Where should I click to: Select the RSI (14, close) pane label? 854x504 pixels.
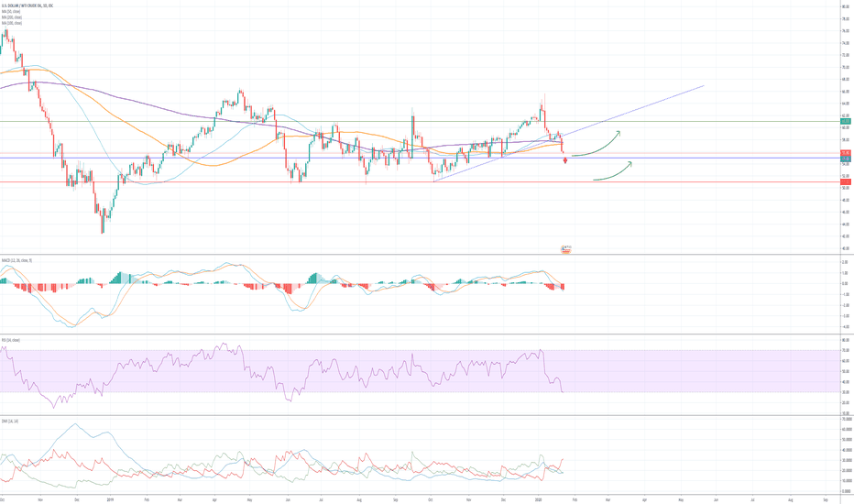pos(11,340)
